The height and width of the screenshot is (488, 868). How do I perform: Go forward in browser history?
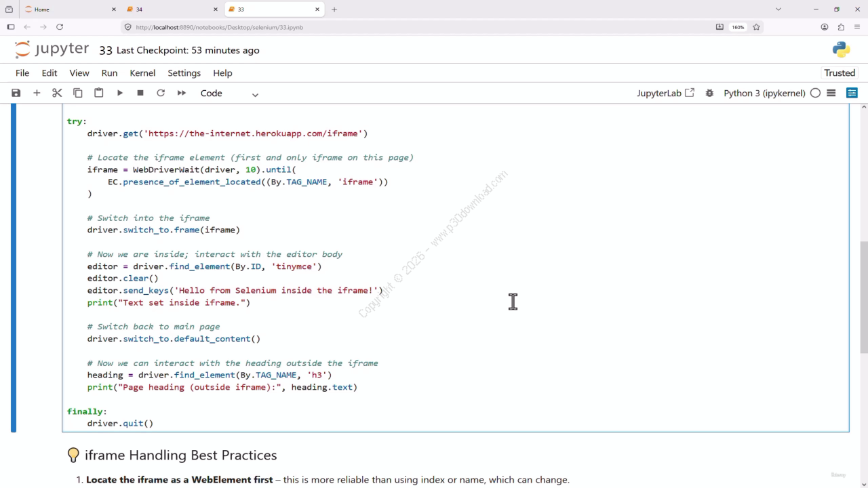coord(43,27)
